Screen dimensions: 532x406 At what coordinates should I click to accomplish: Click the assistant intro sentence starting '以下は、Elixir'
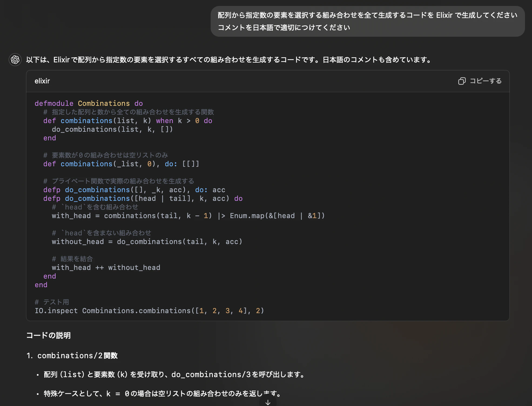(x=230, y=60)
